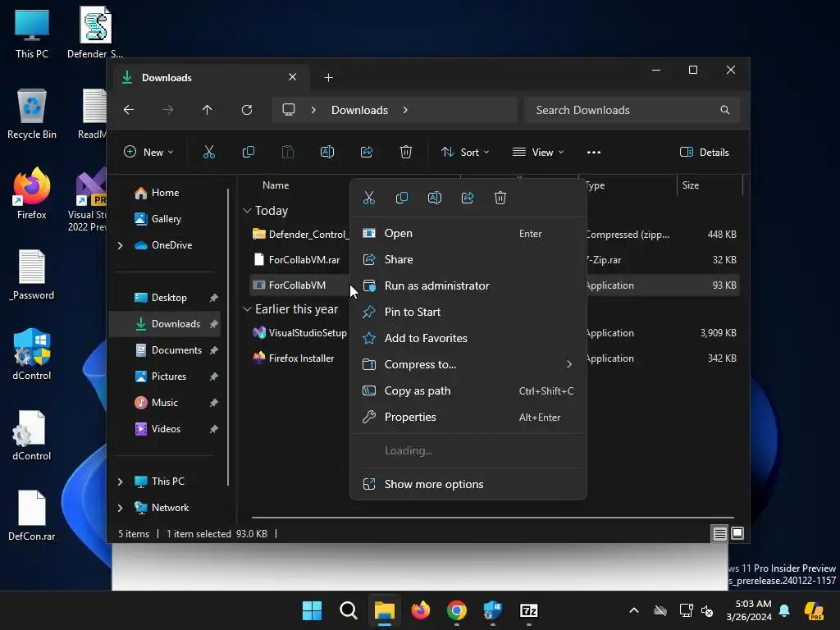Viewport: 840px width, 630px height.
Task: Expand Network in the navigation pane
Action: tap(120, 508)
